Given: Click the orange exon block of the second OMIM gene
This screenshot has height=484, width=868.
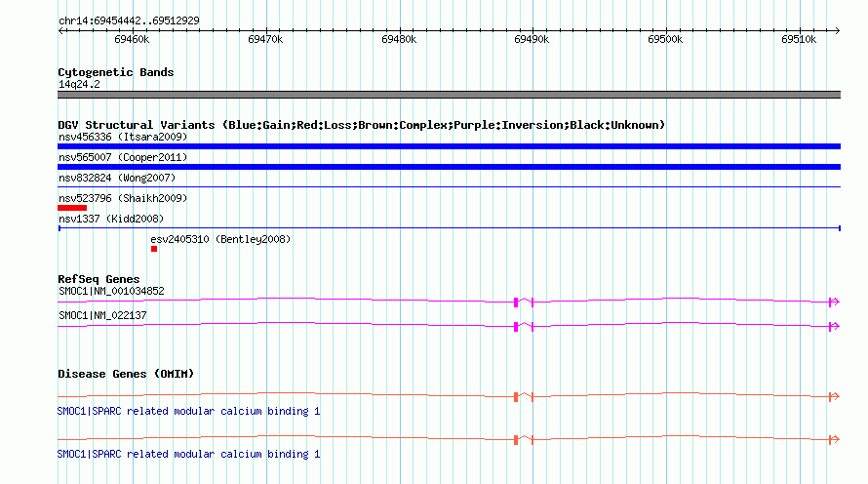Looking at the screenshot, I should tap(516, 440).
